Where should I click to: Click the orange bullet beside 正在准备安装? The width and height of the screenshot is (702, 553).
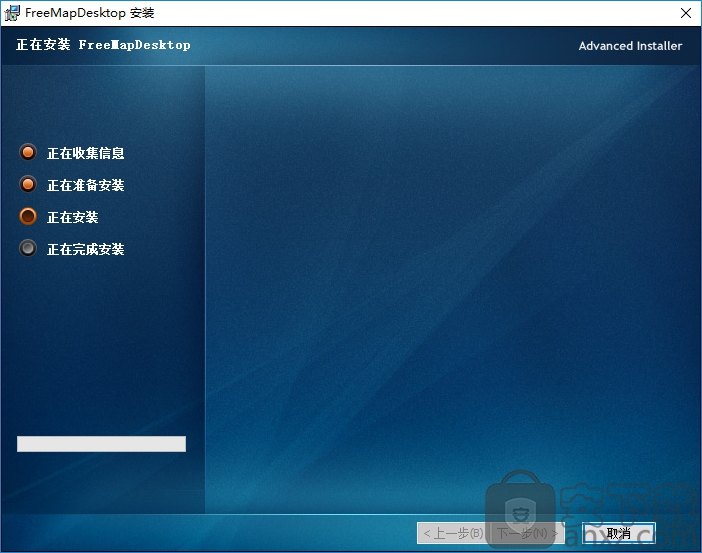click(x=28, y=184)
